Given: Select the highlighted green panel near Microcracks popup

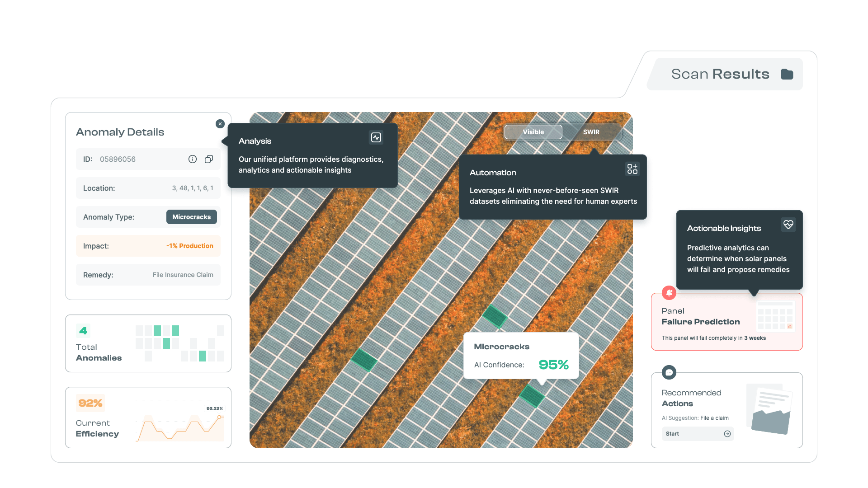Looking at the screenshot, I should (x=531, y=396).
